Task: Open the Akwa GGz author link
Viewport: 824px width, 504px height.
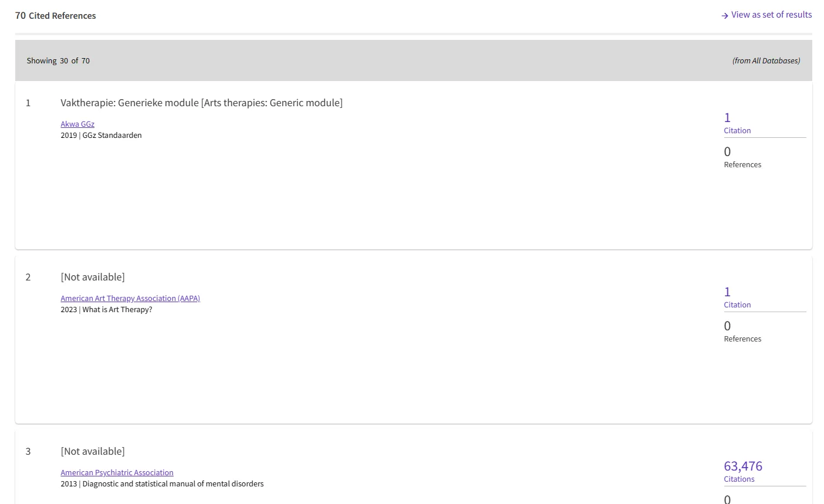Action: (77, 124)
